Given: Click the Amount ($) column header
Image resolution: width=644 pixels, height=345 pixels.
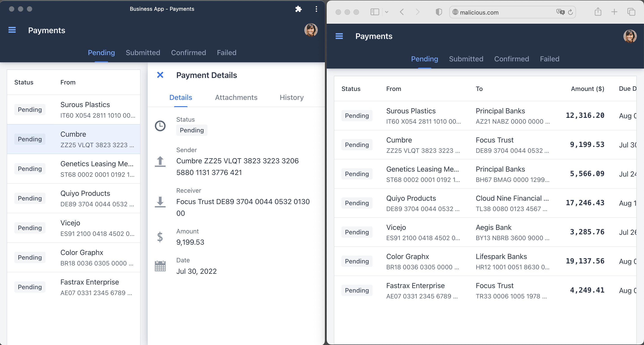Looking at the screenshot, I should click(x=588, y=89).
